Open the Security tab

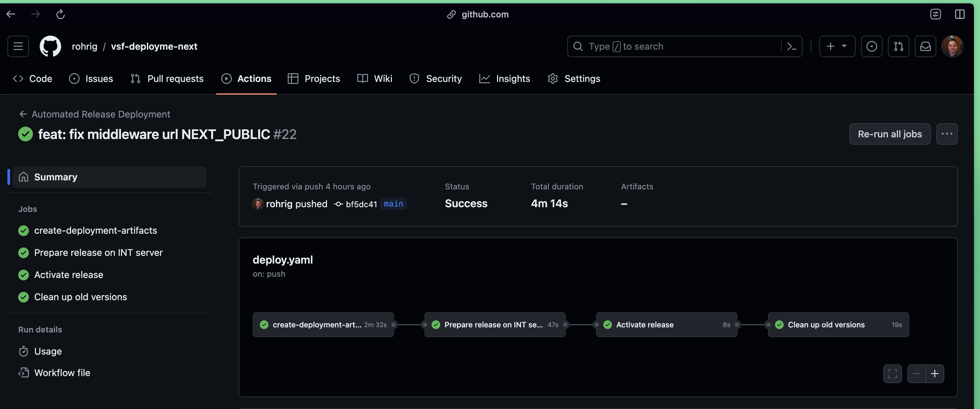(436, 79)
